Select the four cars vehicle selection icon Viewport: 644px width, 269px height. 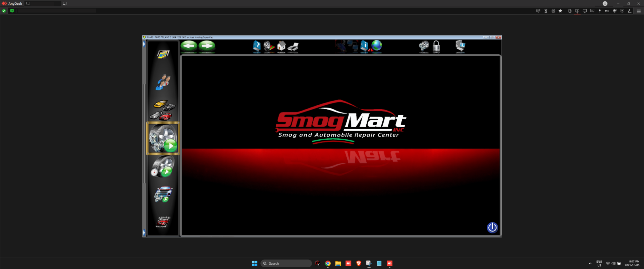click(163, 110)
